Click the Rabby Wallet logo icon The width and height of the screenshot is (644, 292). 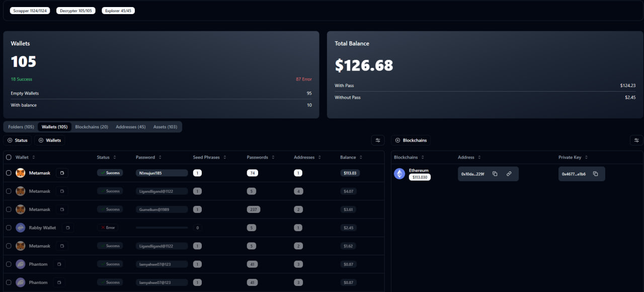pos(21,228)
